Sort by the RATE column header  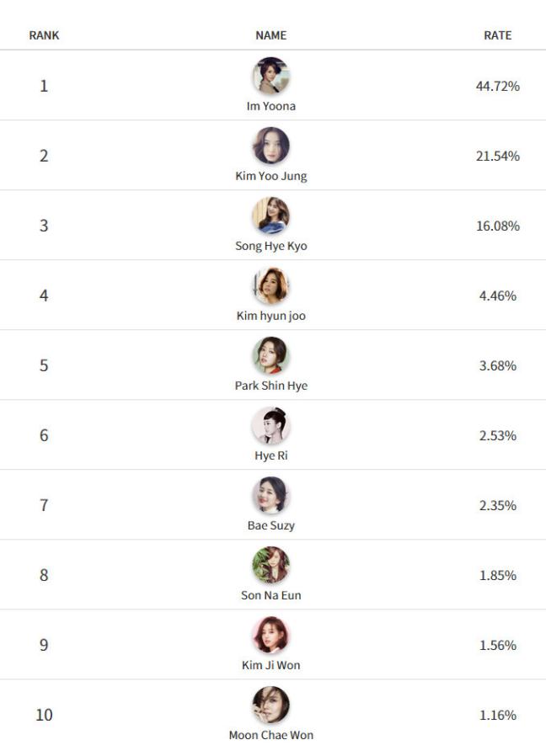[497, 35]
